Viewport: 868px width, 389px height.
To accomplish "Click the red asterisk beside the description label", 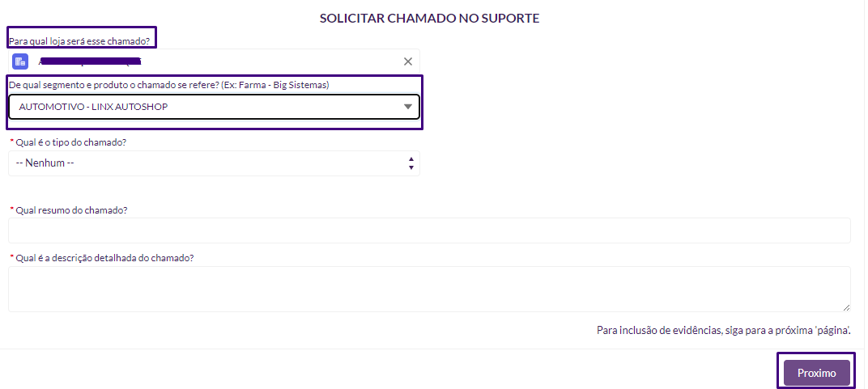I will pos(12,258).
